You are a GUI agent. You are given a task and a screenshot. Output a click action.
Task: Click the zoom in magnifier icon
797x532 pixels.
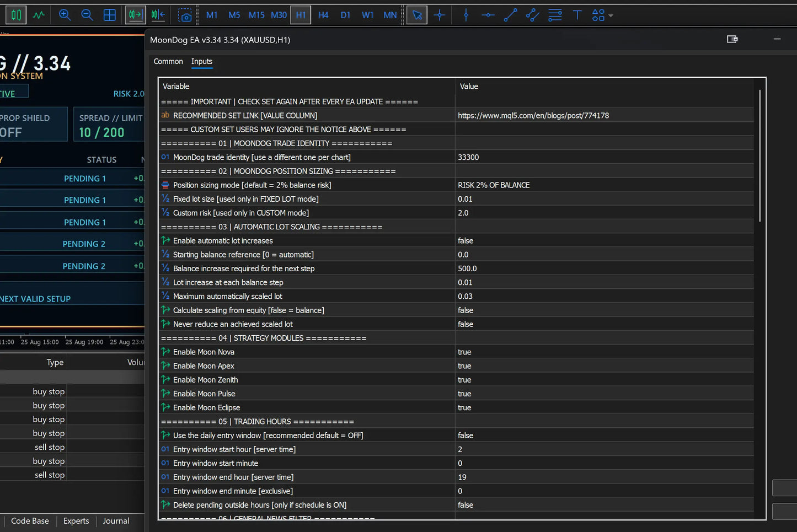click(65, 15)
